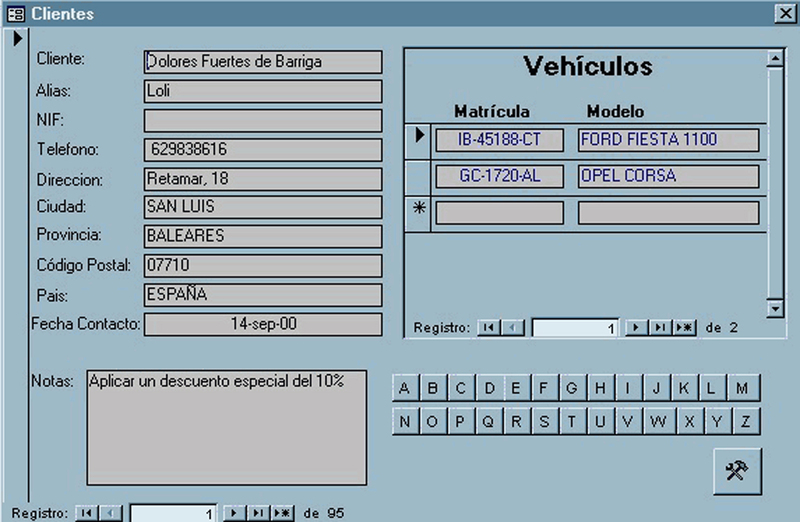This screenshot has height=522, width=800.
Task: Filter clients by letter X
Action: 690,421
